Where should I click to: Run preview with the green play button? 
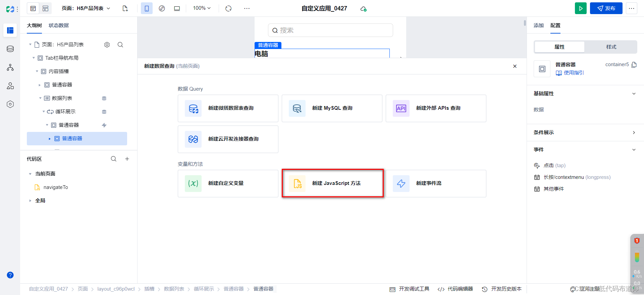click(581, 8)
